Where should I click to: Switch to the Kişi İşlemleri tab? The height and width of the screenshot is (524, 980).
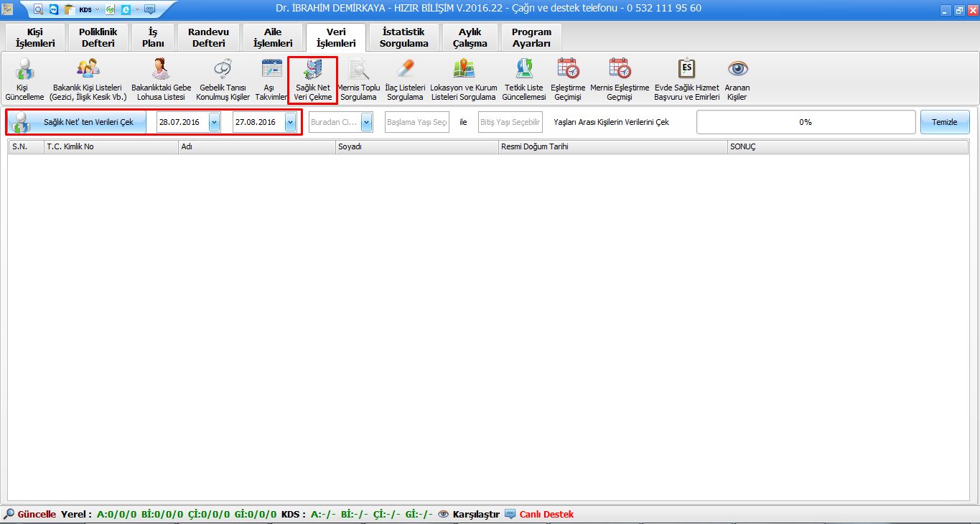click(35, 37)
